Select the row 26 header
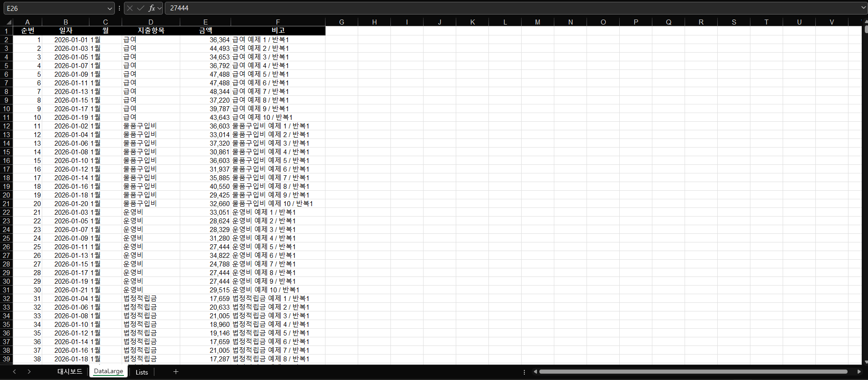This screenshot has width=868, height=380. pos(6,247)
